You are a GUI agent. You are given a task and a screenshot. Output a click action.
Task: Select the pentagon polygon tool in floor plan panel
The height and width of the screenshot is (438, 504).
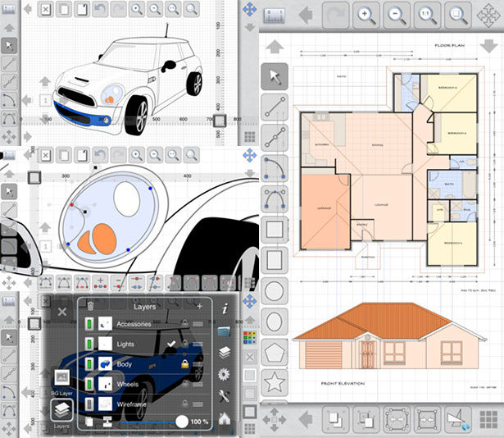click(x=275, y=352)
